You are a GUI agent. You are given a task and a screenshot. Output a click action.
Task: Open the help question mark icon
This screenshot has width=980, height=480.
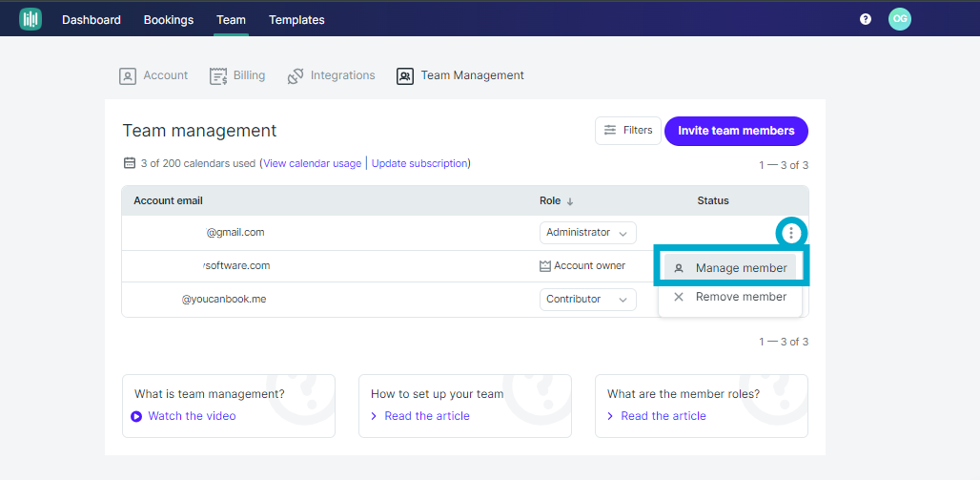coord(866,19)
